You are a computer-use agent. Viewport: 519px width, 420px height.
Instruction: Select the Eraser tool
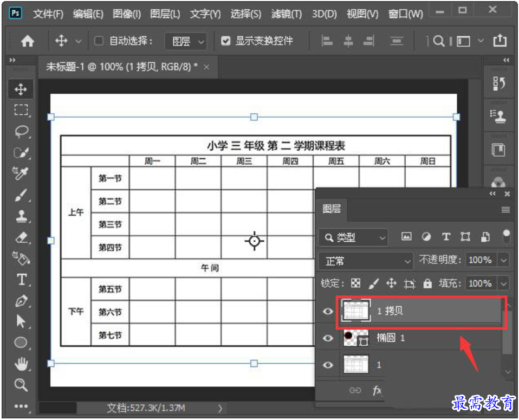22,237
